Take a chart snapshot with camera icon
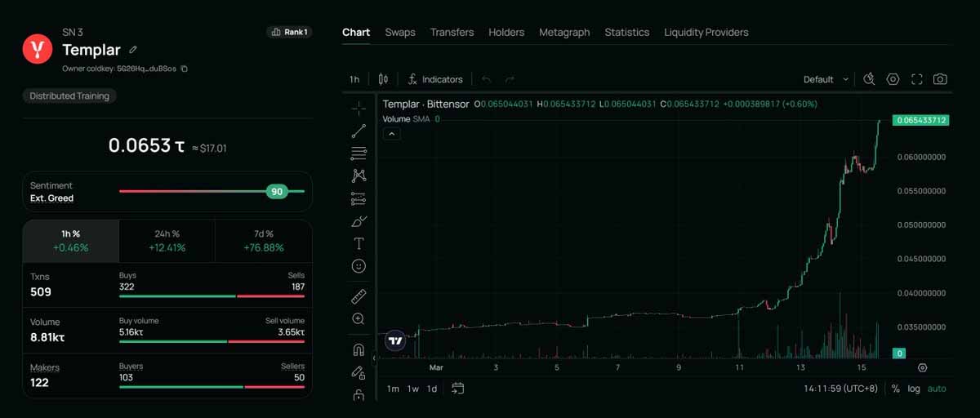Screen dimensions: 980x418 coord(941,79)
